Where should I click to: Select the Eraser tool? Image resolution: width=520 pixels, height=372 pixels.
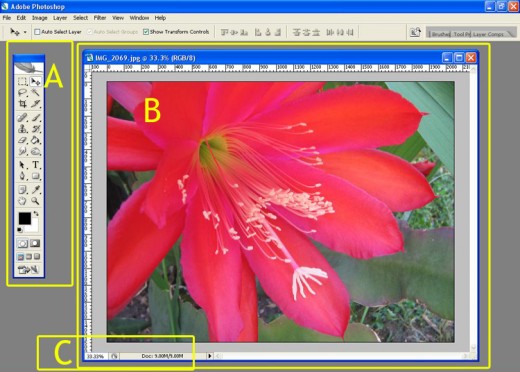[x=22, y=140]
